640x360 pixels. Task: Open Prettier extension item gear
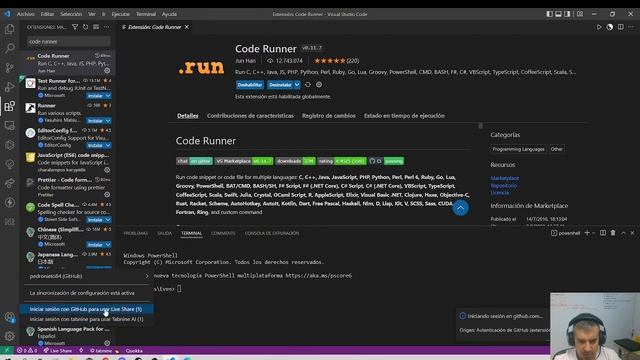107,195
